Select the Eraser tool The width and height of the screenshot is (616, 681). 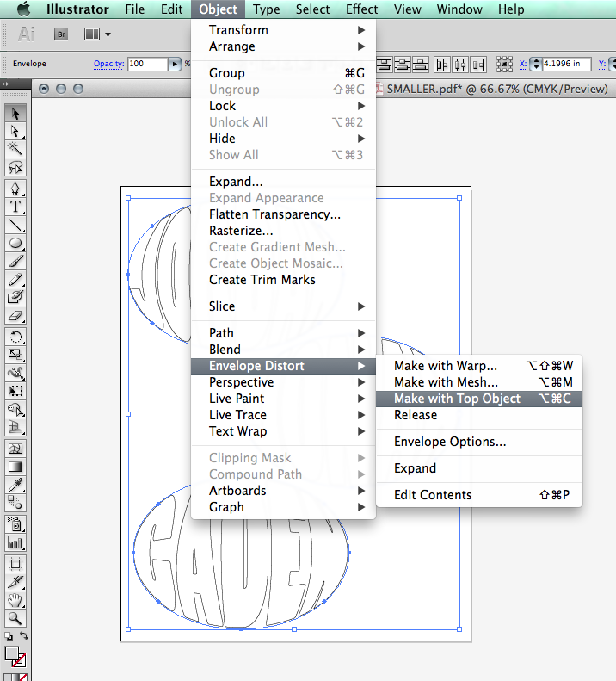pyautogui.click(x=15, y=315)
